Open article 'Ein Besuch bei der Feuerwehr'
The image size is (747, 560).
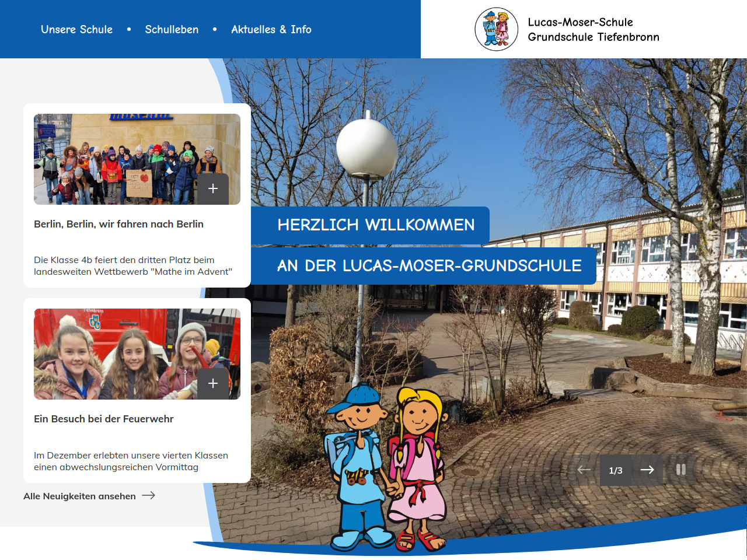coord(104,419)
